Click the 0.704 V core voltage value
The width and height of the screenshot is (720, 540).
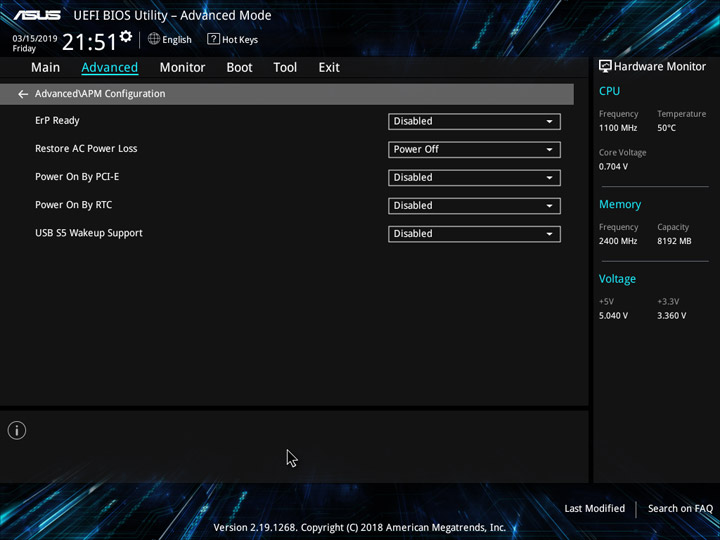point(613,166)
